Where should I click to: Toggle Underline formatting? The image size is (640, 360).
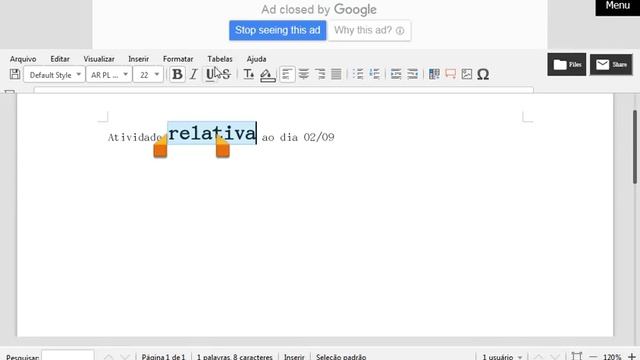(x=210, y=74)
